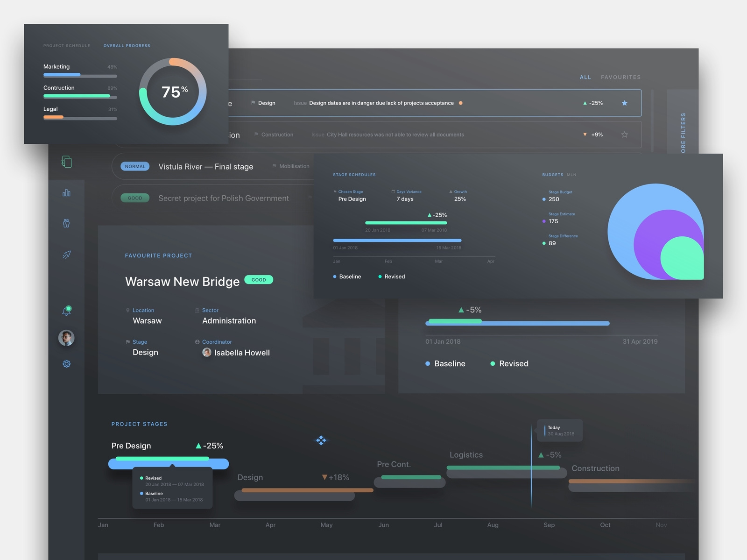Click the GOOD badge next to Warsaw New Bridge
This screenshot has height=560, width=747.
coord(259,279)
